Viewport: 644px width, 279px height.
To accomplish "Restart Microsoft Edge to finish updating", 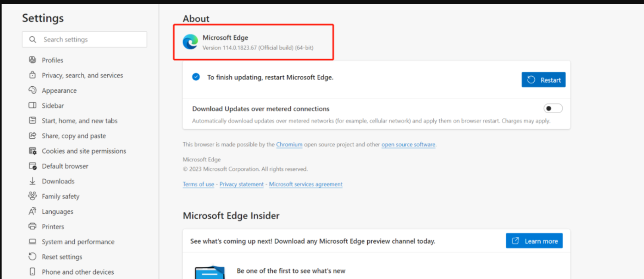I will point(543,79).
